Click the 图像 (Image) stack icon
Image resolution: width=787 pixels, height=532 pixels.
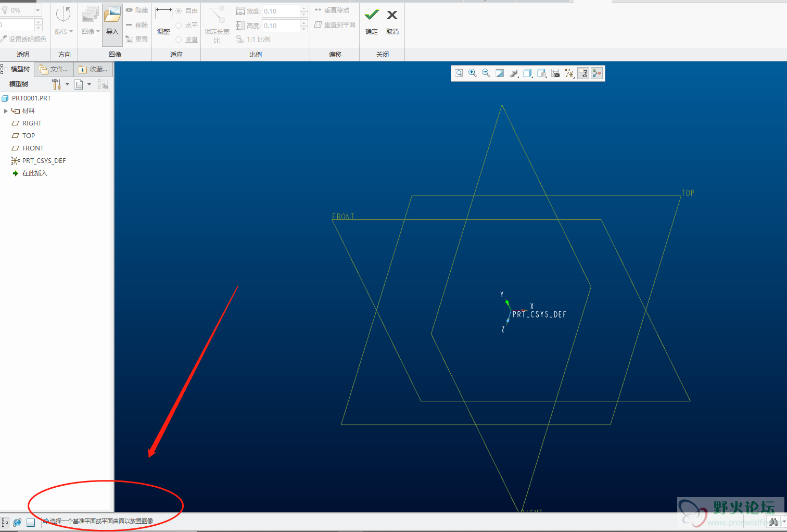pyautogui.click(x=90, y=15)
